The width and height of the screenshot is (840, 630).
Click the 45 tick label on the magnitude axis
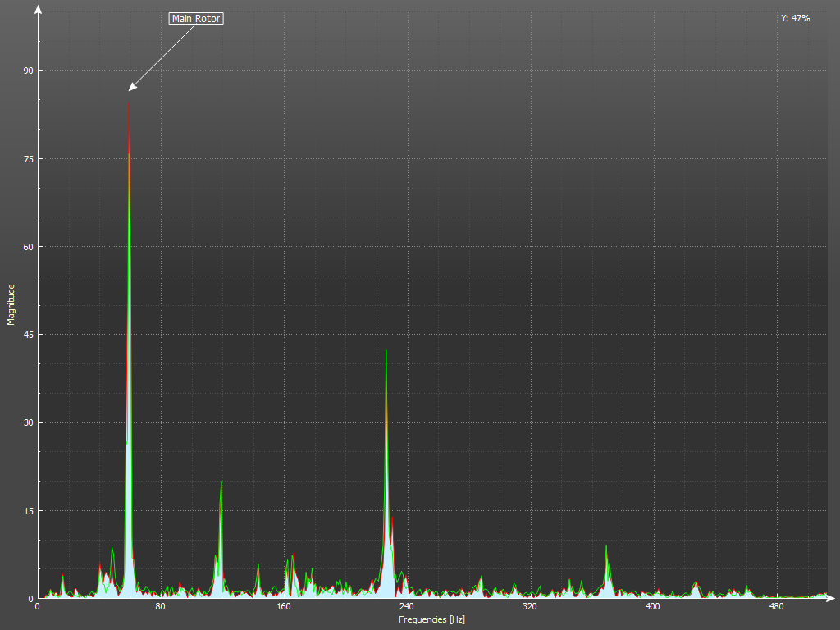click(x=28, y=335)
